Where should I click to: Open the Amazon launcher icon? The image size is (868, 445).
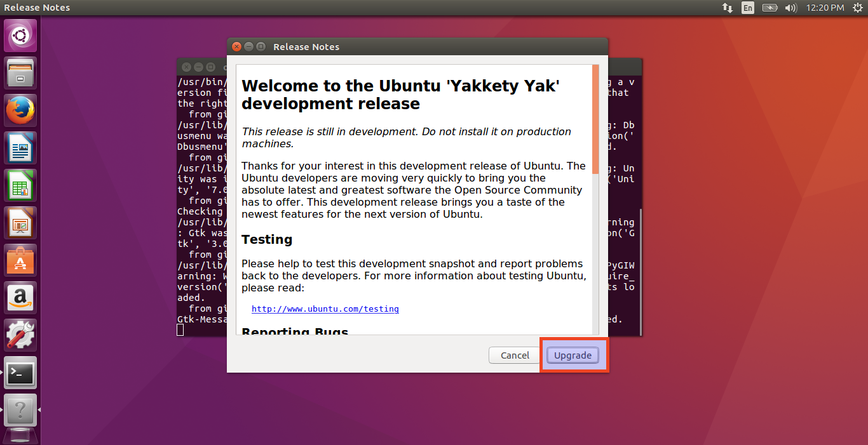20,298
